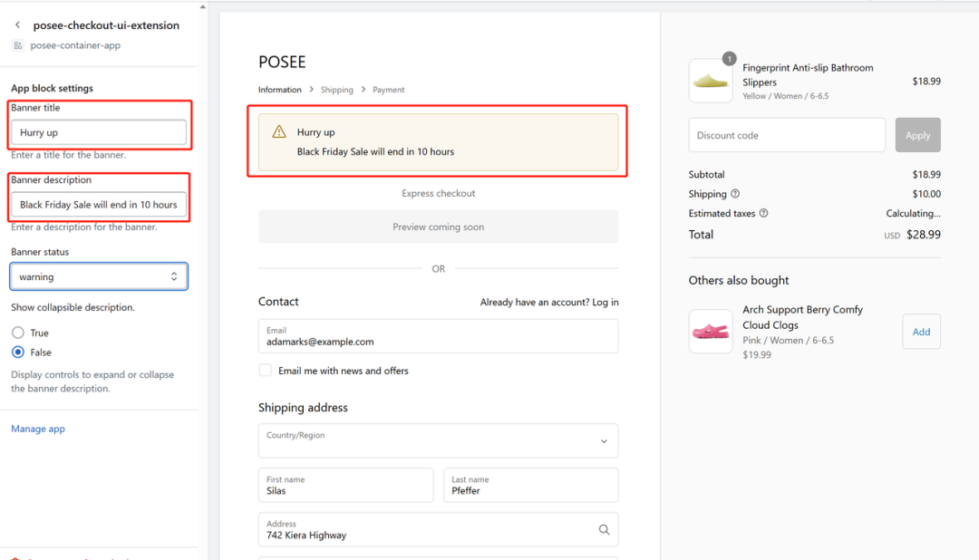Screen dimensions: 979x560
Task: Click the Preview coming soon express checkout button
Action: [x=439, y=227]
